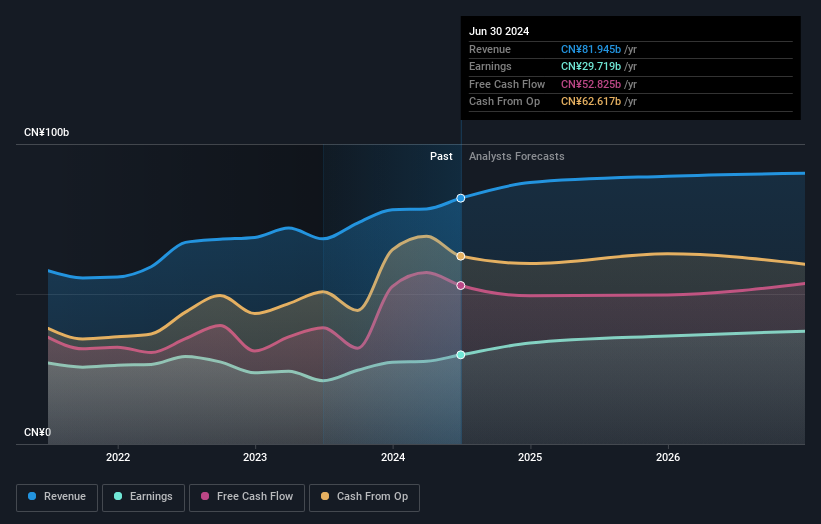Screen dimensions: 821x524
Task: Click the 2024 x-axis label
Action: (x=393, y=457)
